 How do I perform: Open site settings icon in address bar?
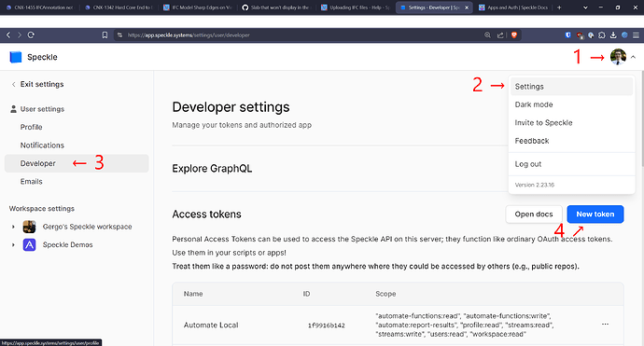point(119,35)
